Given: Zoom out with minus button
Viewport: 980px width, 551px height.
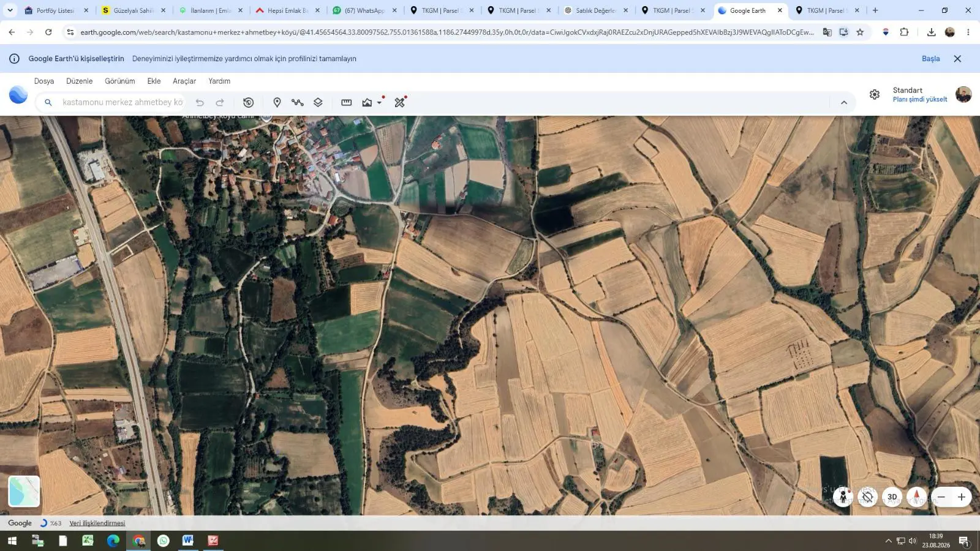Looking at the screenshot, I should click(x=941, y=497).
